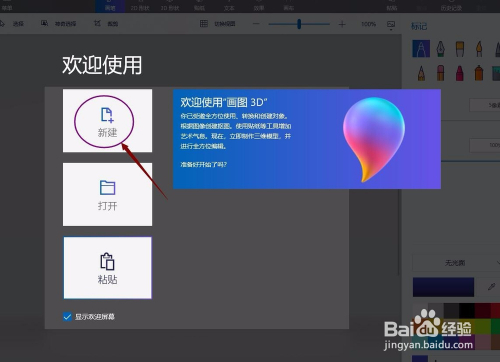Open the 效果 (Effects) tab
Screen dimensions: 500x362
click(259, 6)
